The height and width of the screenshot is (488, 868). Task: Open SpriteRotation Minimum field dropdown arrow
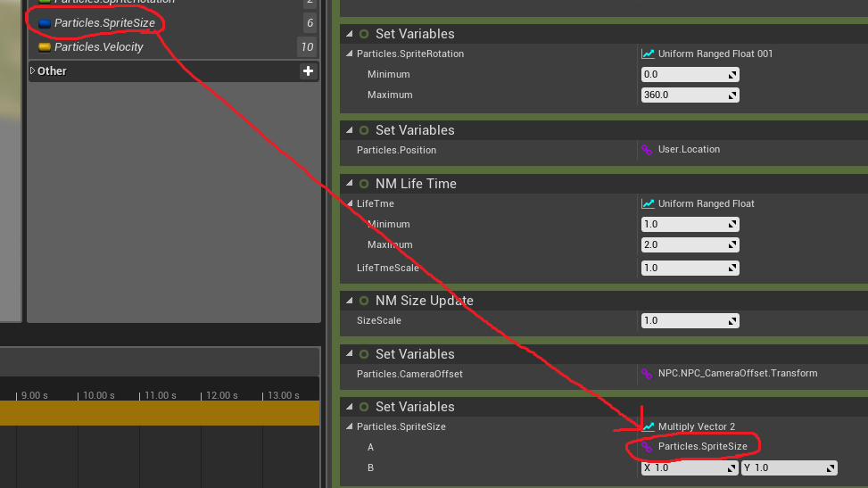coord(732,75)
